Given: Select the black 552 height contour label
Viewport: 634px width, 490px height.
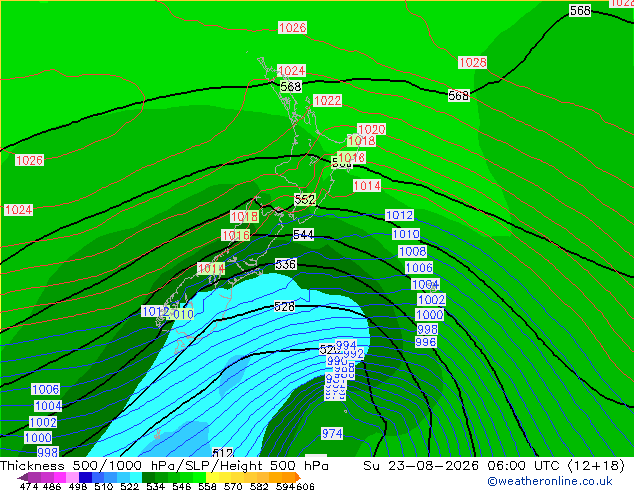Looking at the screenshot, I should click(x=304, y=199).
